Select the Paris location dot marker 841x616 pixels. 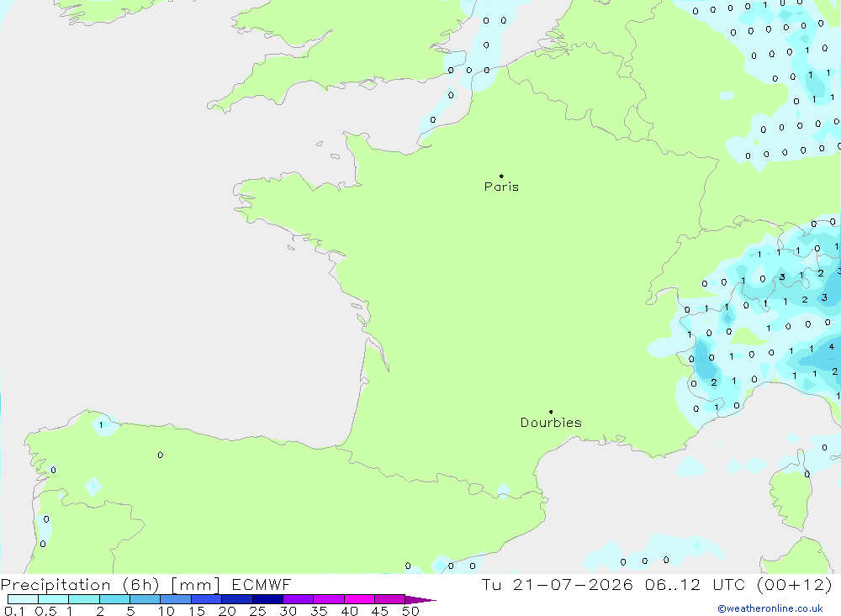[x=501, y=176]
